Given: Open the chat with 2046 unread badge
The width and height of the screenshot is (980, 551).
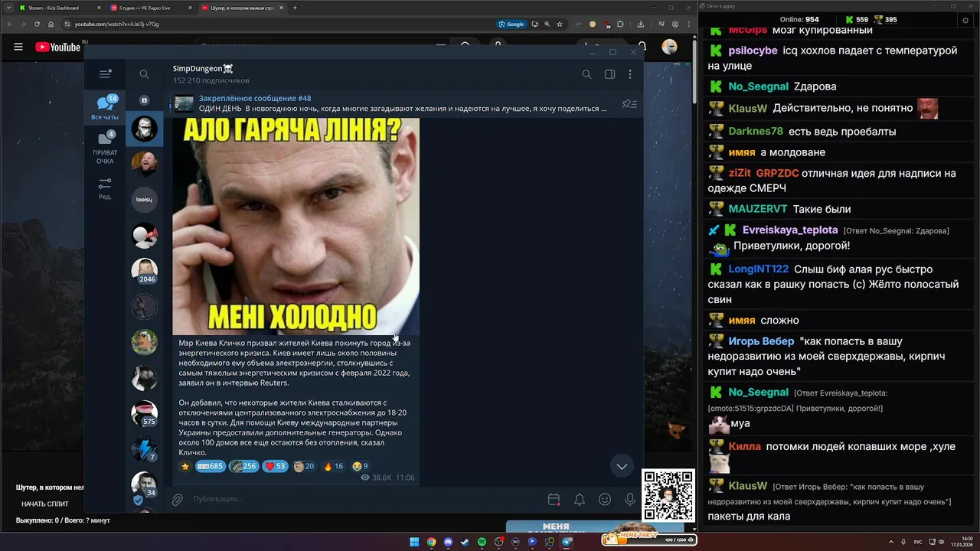Looking at the screenshot, I should point(144,271).
